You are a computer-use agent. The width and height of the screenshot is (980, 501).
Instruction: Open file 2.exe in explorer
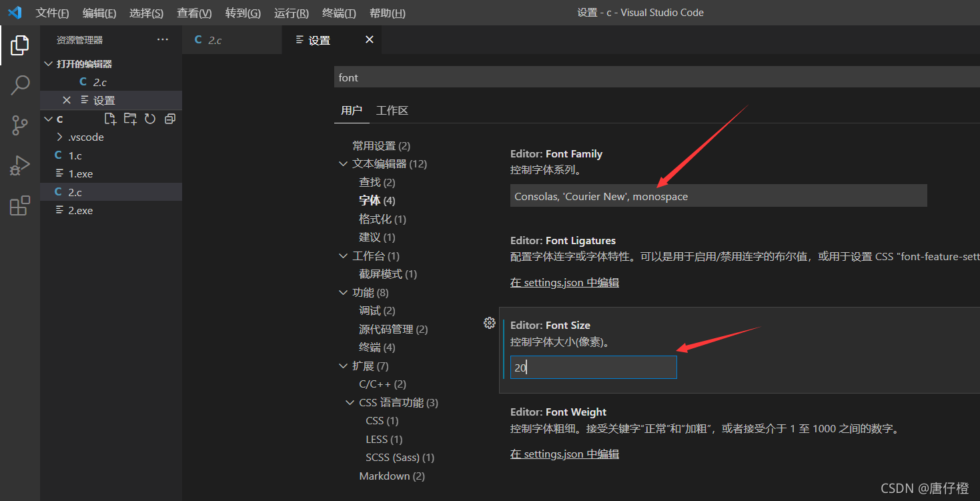coord(111,210)
